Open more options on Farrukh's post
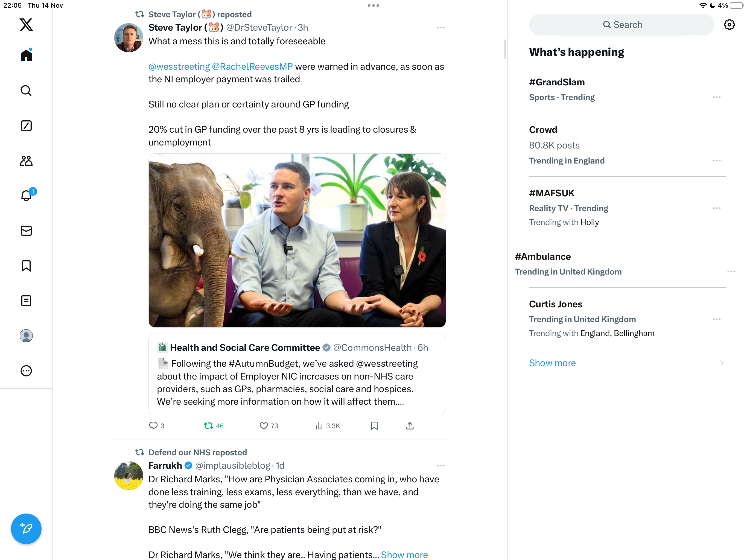The width and height of the screenshot is (747, 560). point(441,466)
